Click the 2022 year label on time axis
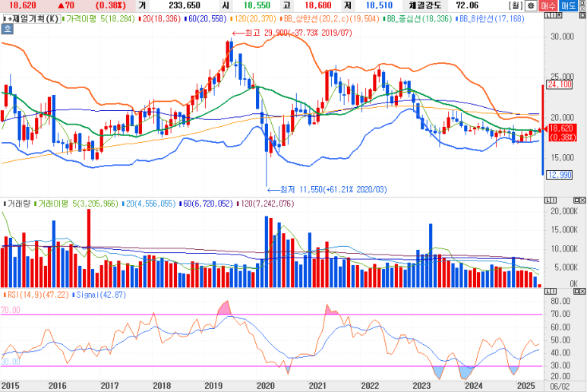 (370, 386)
